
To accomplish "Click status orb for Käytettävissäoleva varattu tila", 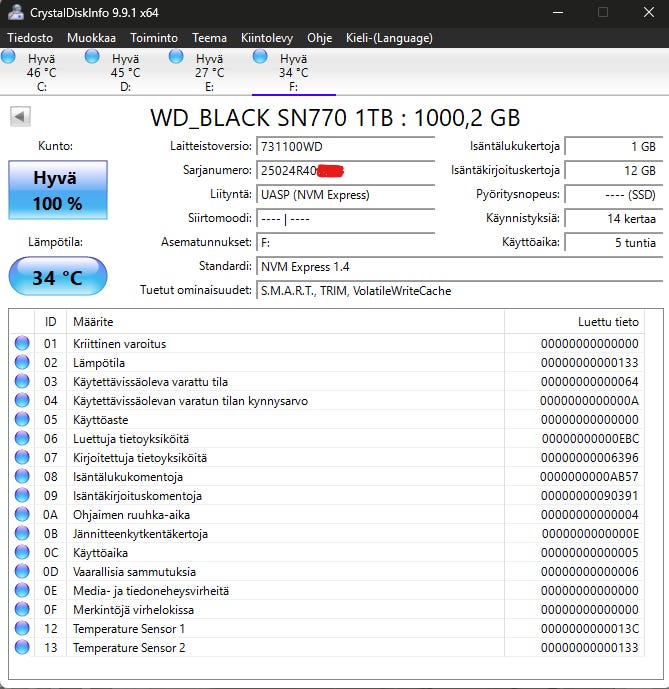I will [22, 381].
